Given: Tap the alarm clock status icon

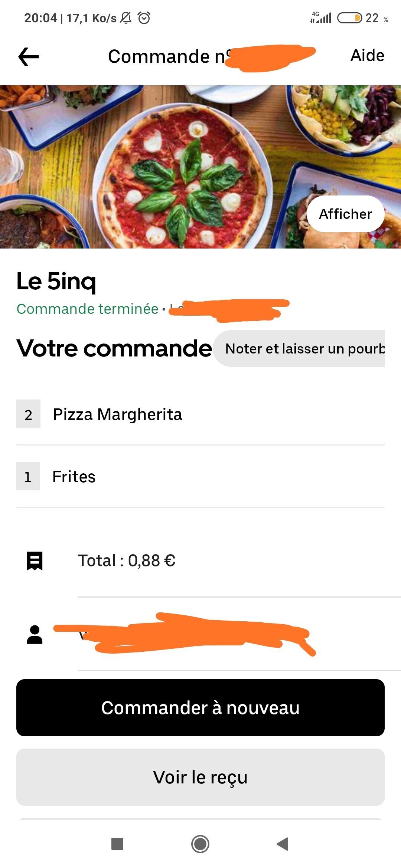Looking at the screenshot, I should click(x=144, y=18).
